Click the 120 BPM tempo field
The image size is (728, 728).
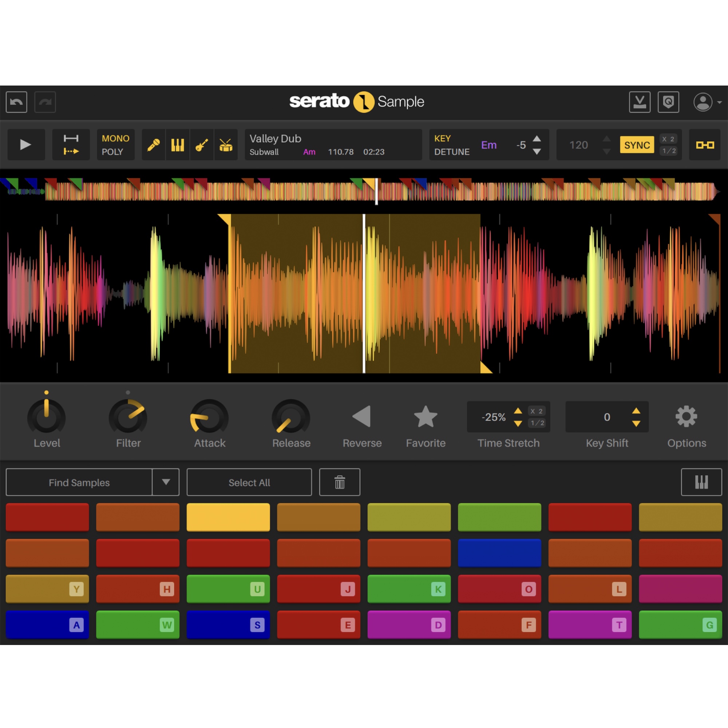point(578,145)
